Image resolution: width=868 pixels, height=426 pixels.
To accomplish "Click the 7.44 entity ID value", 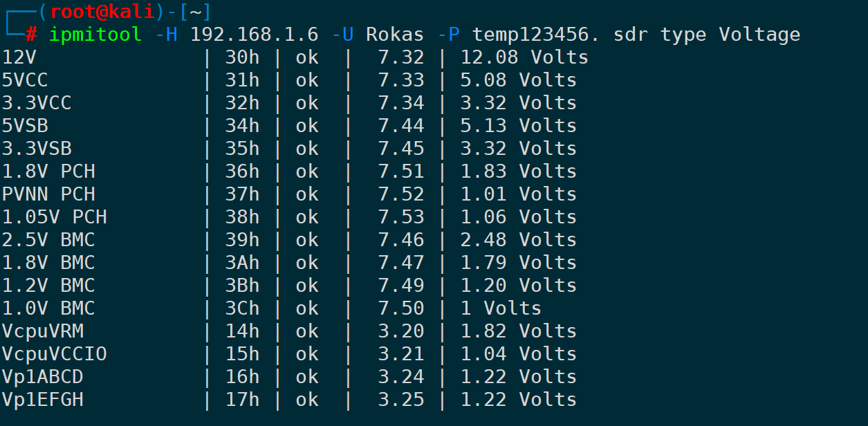I will click(401, 126).
